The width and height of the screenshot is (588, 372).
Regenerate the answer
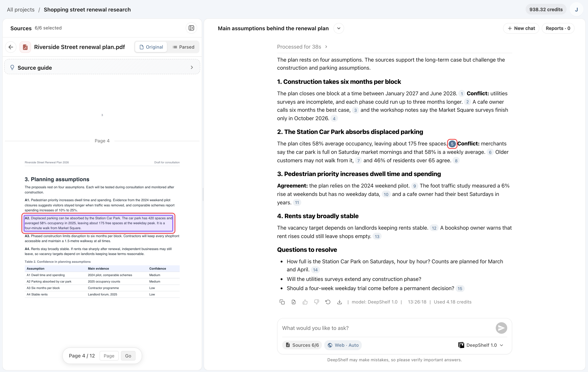tap(328, 302)
